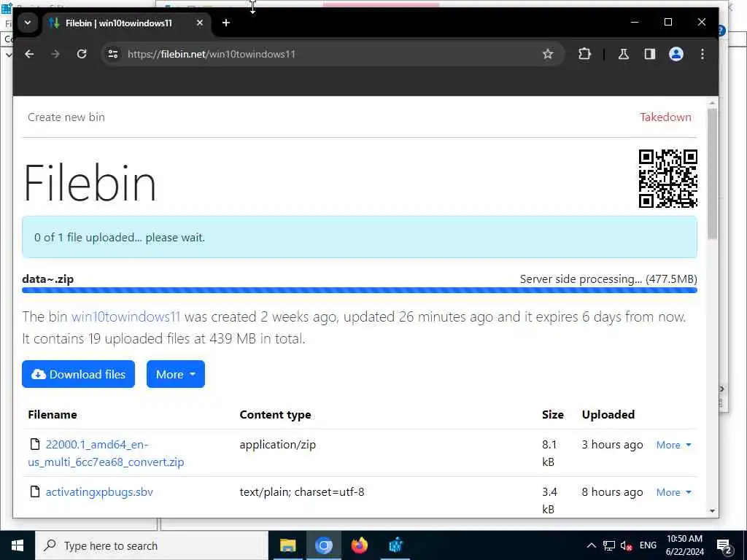Click the muted volume tray icon
The height and width of the screenshot is (560, 747).
627,545
